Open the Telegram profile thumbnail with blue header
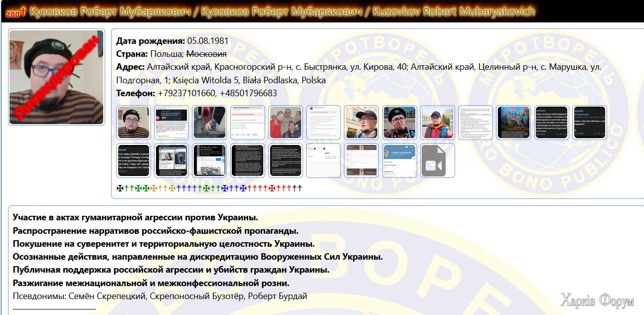This screenshot has width=644, height=315. (400, 160)
